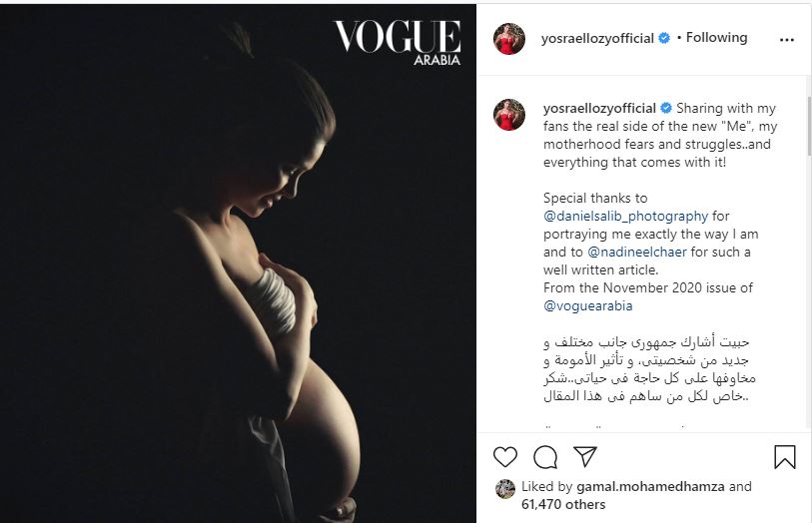Share post via paper plane icon

pos(585,456)
